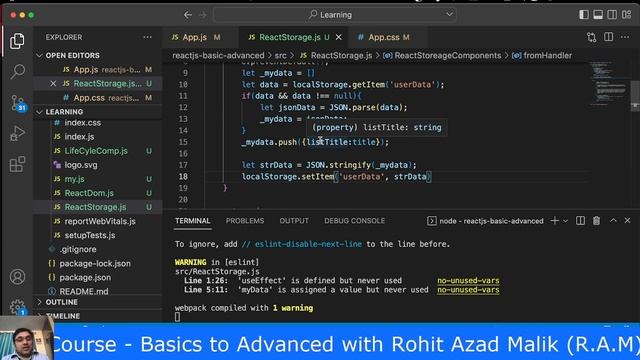The width and height of the screenshot is (640, 360).
Task: Open the Extensions view
Action: (x=17, y=164)
